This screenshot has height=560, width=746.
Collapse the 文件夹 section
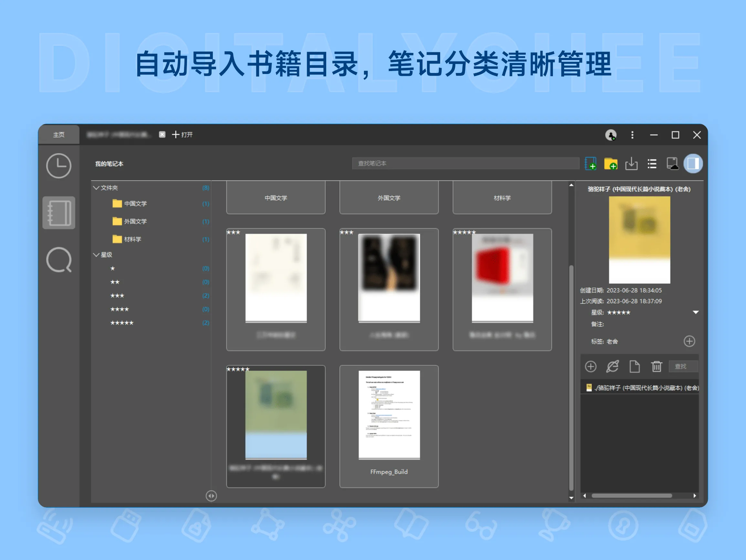(96, 188)
